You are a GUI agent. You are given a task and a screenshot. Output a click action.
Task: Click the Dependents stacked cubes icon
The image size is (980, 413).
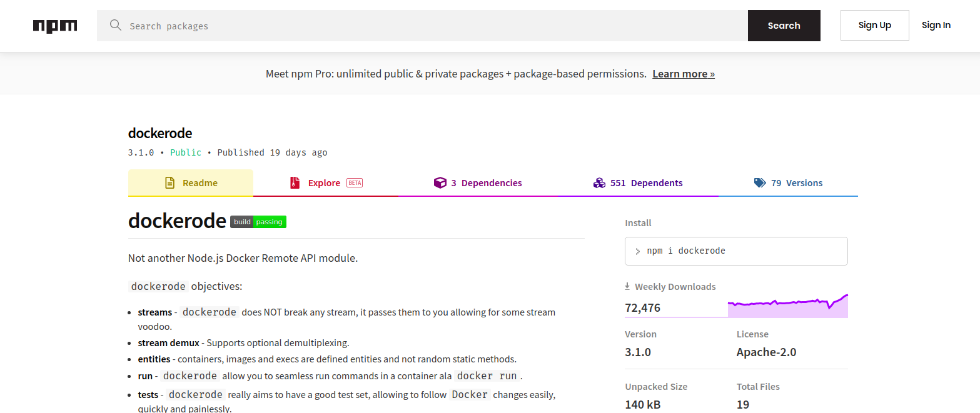[x=599, y=183]
